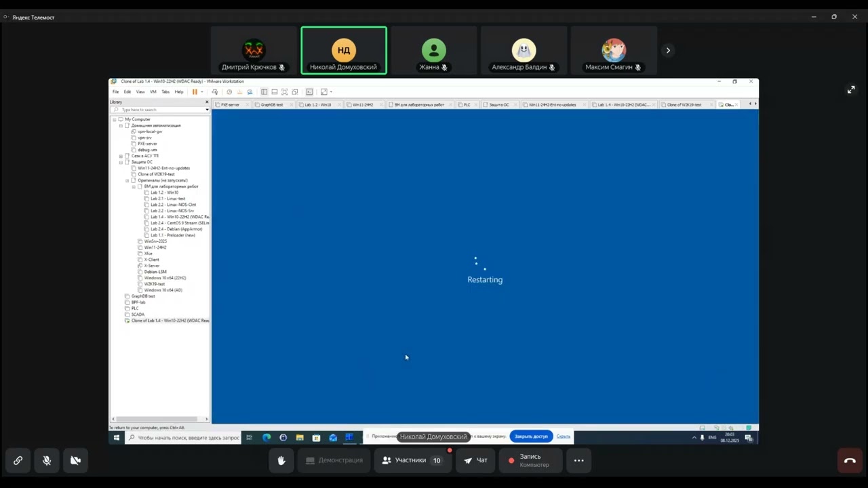Click the Закрыть доступ button
Screen dimensions: 868x488
(531, 436)
